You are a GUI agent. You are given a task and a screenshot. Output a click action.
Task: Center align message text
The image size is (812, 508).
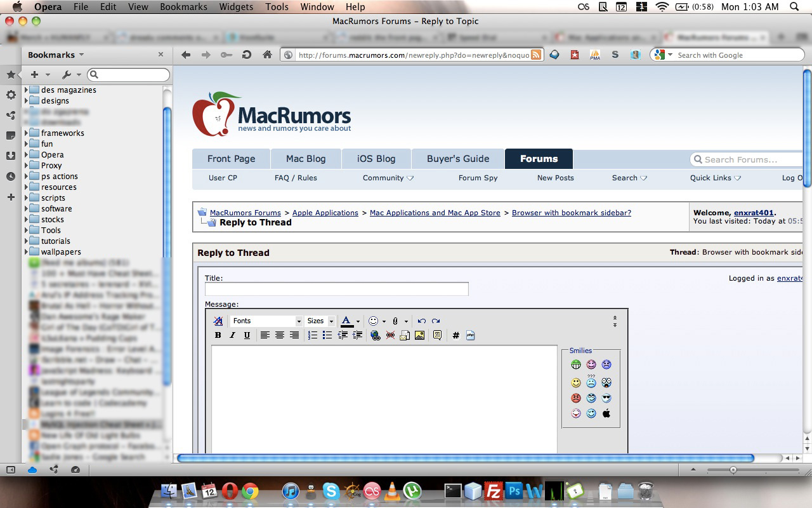pos(280,335)
